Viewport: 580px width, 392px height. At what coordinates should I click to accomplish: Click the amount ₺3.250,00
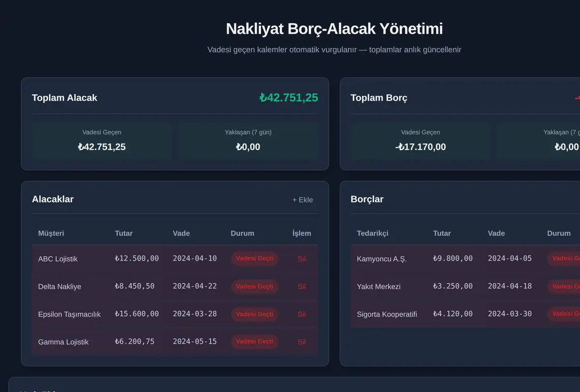click(x=453, y=286)
